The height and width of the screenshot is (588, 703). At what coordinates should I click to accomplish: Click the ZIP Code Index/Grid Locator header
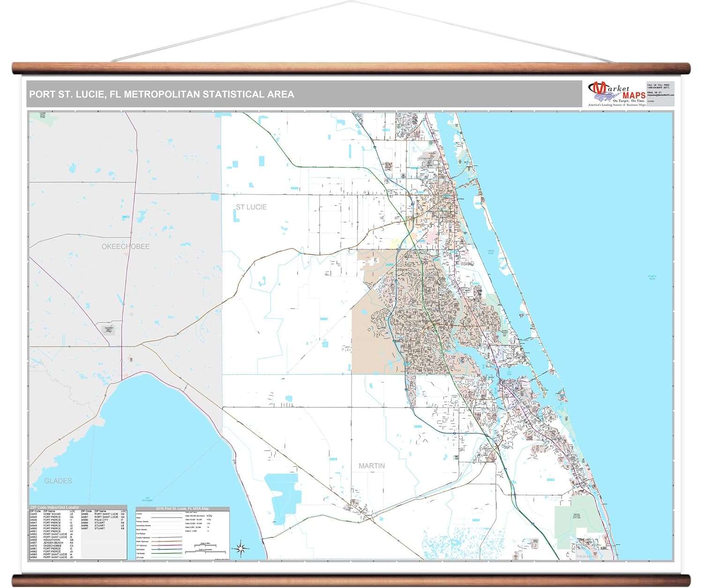pyautogui.click(x=54, y=507)
